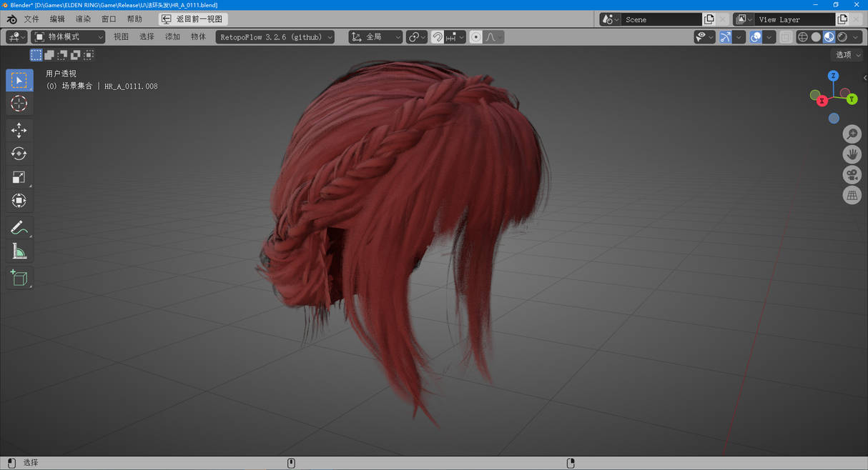Open the 选择 viewport menu

147,37
